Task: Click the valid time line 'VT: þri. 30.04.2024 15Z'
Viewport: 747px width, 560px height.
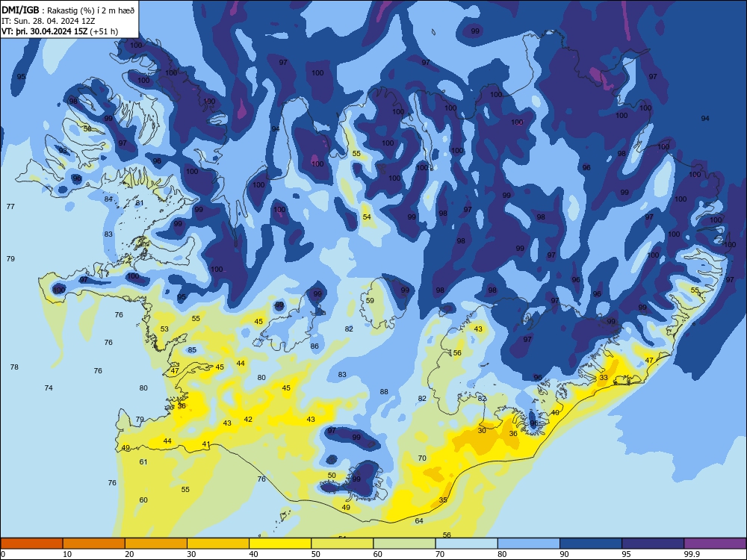Action: click(x=46, y=31)
